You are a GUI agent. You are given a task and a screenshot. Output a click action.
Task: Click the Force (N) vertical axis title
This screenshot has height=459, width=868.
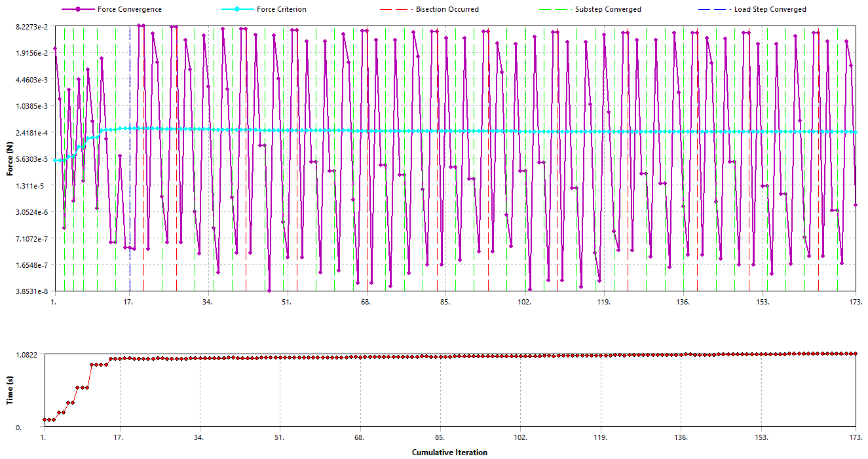(10, 159)
